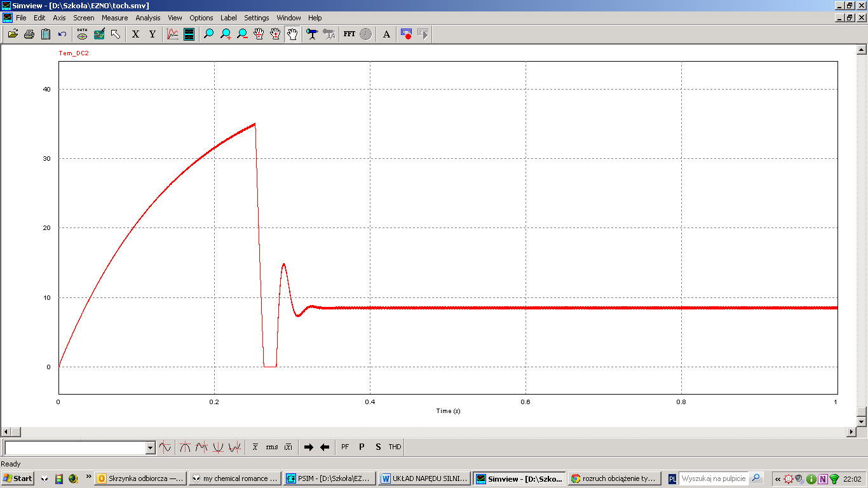Open the curve selection dropdown
Viewport: 868px width, 488px height.
tap(150, 448)
